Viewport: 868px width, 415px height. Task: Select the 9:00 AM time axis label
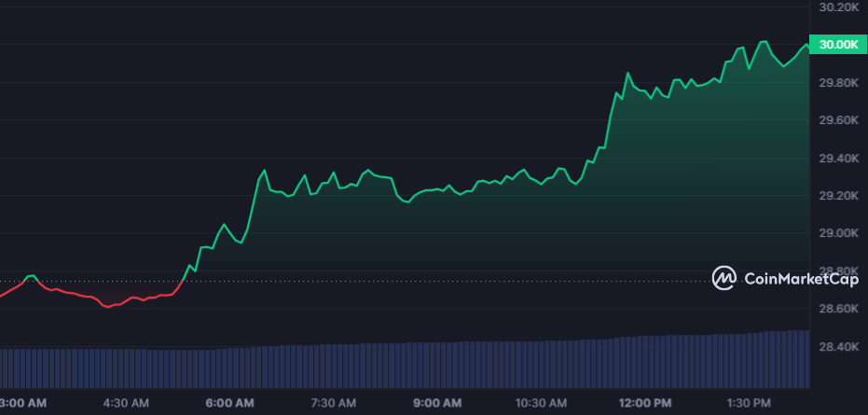point(437,403)
